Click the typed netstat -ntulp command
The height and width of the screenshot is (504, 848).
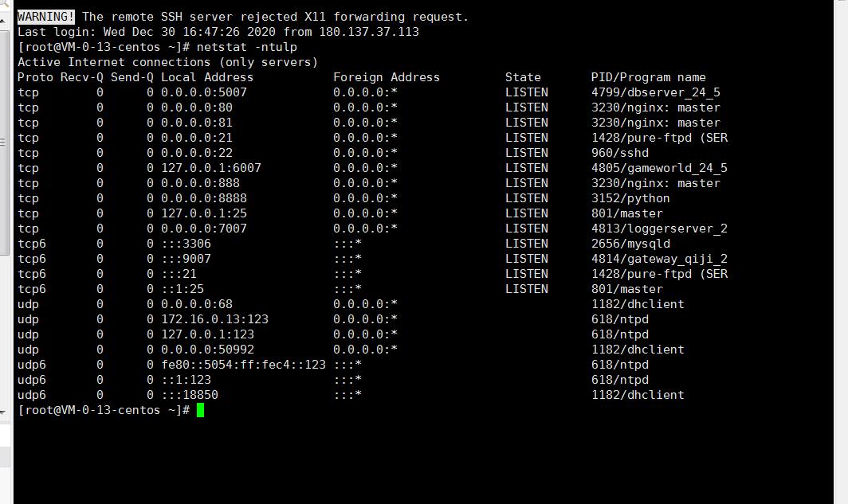[x=246, y=47]
